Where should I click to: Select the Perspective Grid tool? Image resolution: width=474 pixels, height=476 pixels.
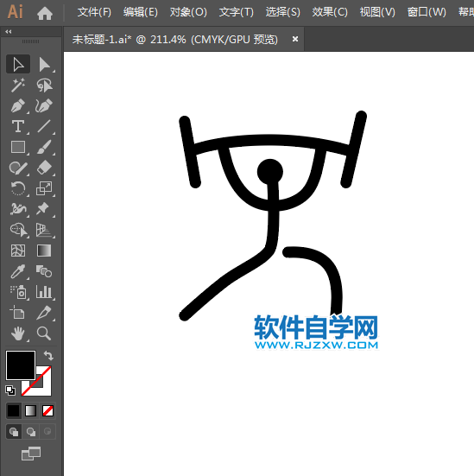(x=44, y=230)
